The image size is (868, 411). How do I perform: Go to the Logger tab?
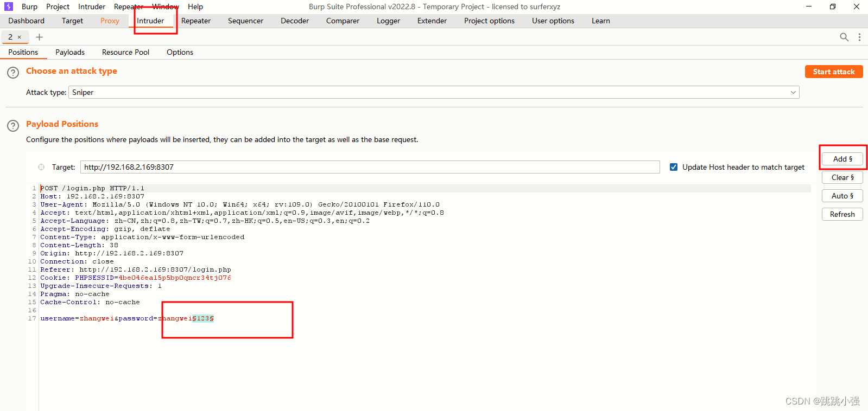389,21
